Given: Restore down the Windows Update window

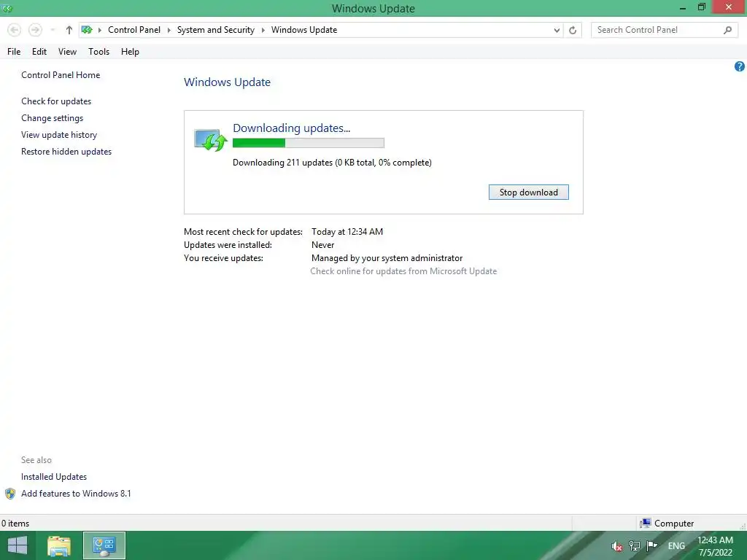Looking at the screenshot, I should point(701,7).
